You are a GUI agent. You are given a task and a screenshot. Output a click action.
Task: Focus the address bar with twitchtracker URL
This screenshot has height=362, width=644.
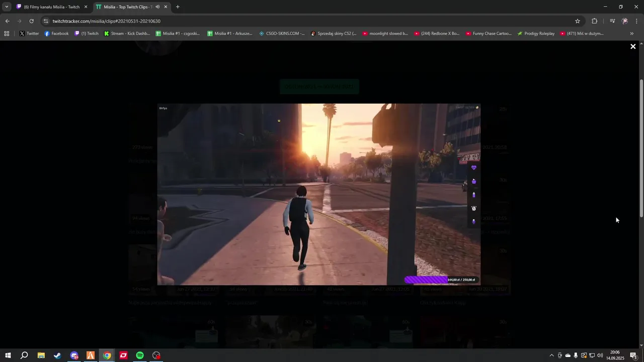tap(312, 21)
